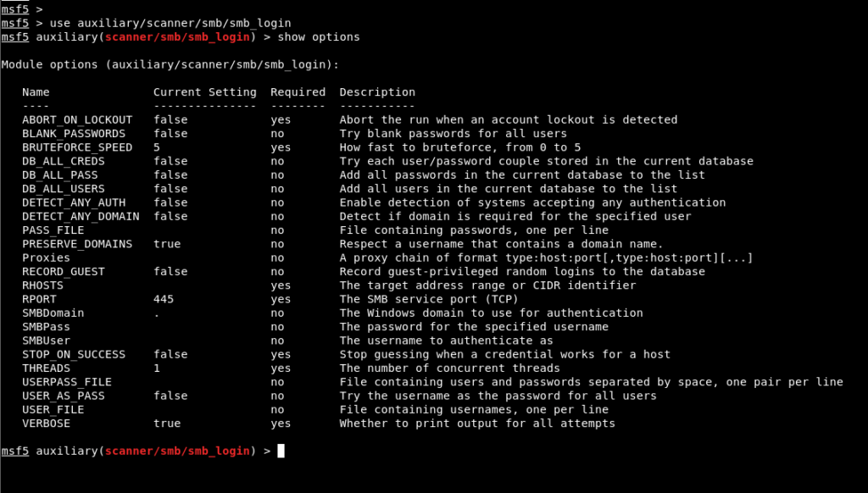This screenshot has height=493, width=868.
Task: Click the ABORT_ON_LOCKOUT option name
Action: [x=77, y=119]
